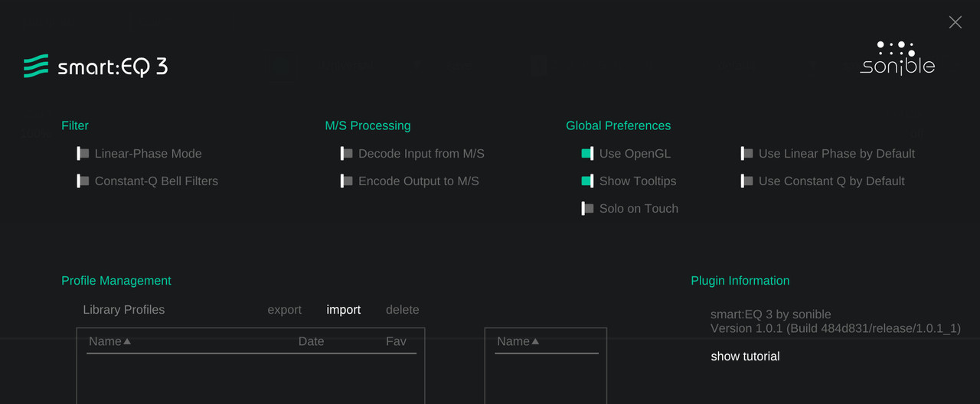Click import to load profiles
This screenshot has height=404, width=980.
click(x=343, y=310)
